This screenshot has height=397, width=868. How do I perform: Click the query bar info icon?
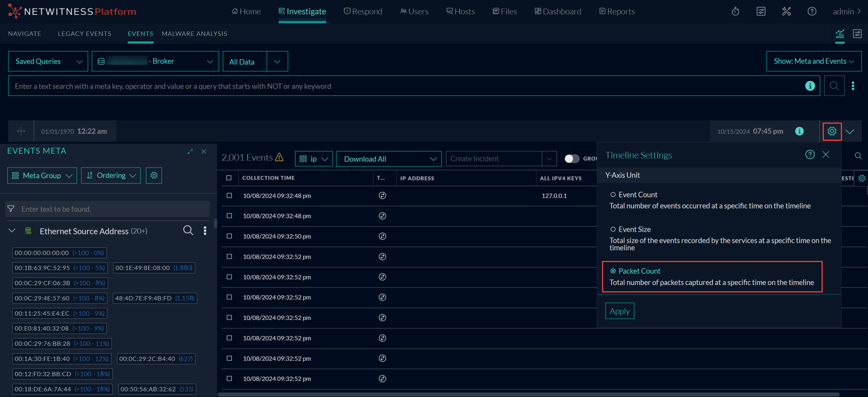click(810, 86)
